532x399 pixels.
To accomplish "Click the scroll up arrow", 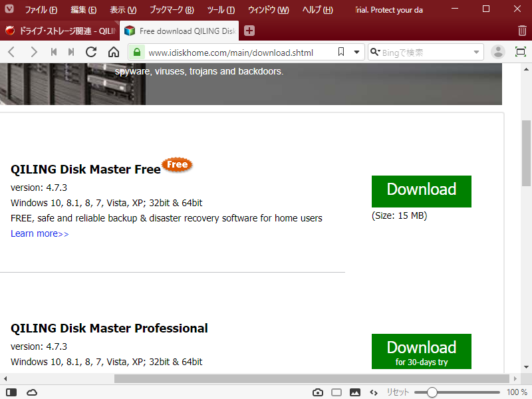I will point(526,70).
